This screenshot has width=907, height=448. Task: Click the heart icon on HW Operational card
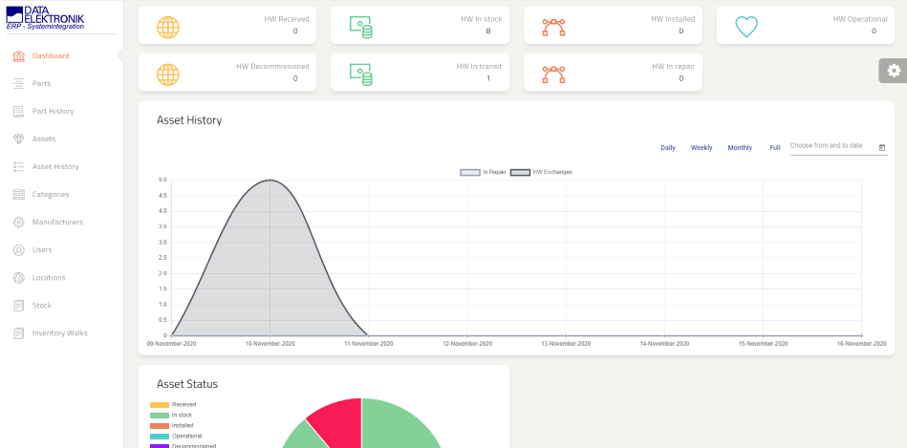(746, 27)
